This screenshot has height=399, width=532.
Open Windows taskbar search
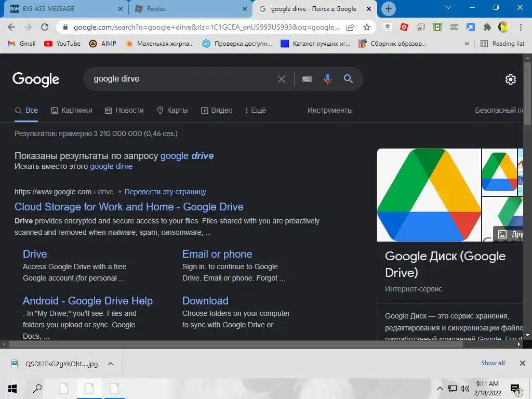click(37, 389)
